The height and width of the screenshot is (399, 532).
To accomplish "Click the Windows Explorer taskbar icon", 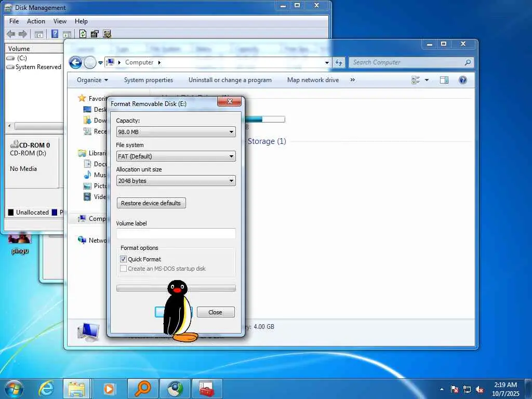I will tap(77, 389).
